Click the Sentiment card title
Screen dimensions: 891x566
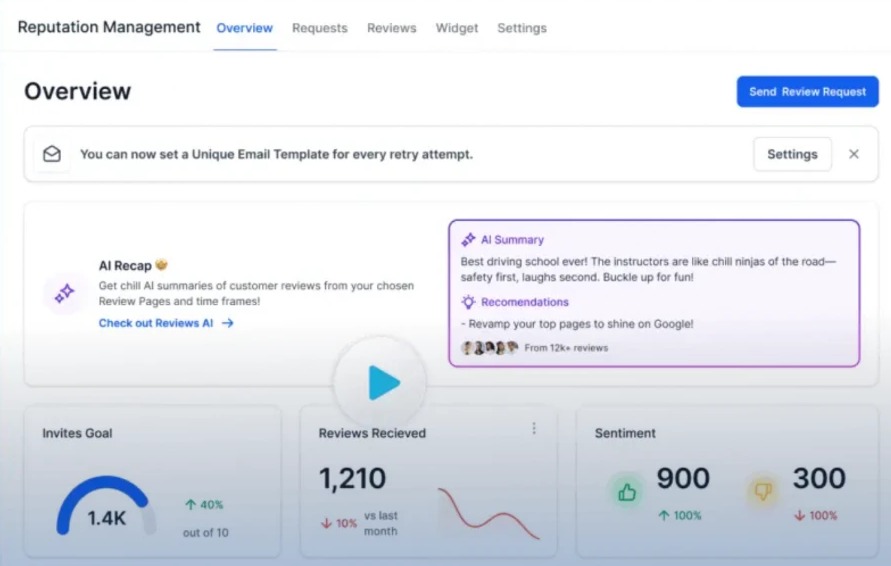625,433
